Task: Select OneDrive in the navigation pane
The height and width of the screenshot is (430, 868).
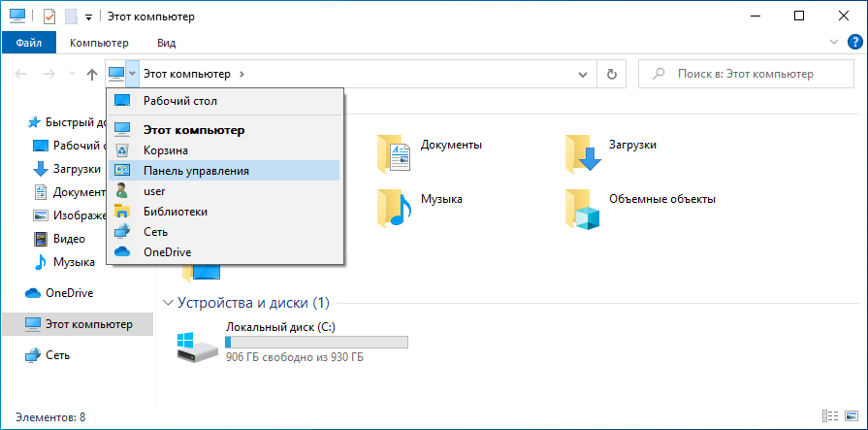Action: point(69,293)
